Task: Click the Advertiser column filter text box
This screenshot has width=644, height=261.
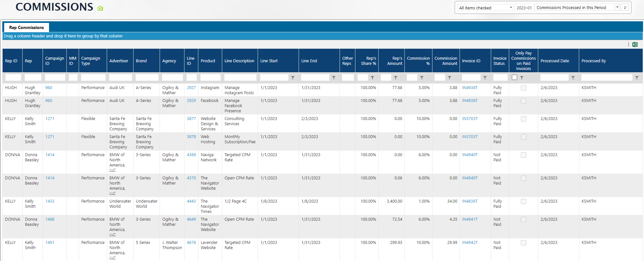Action: coord(120,78)
